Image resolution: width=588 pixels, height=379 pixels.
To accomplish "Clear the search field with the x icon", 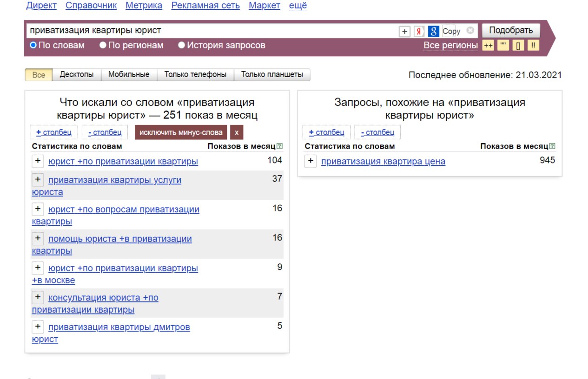I will coord(470,30).
